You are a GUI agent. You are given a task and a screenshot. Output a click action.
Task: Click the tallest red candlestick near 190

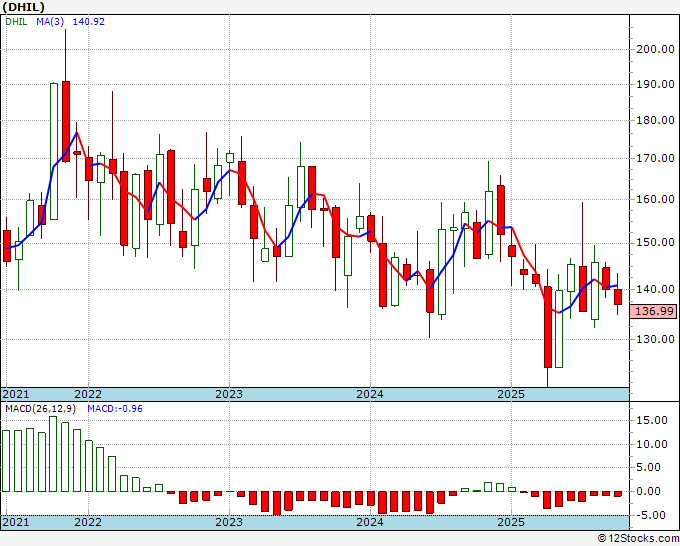click(65, 121)
